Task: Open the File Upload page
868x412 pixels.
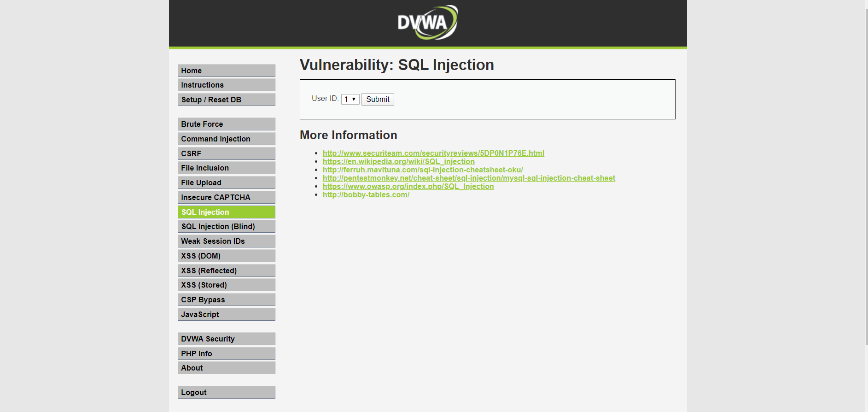Action: (227, 182)
